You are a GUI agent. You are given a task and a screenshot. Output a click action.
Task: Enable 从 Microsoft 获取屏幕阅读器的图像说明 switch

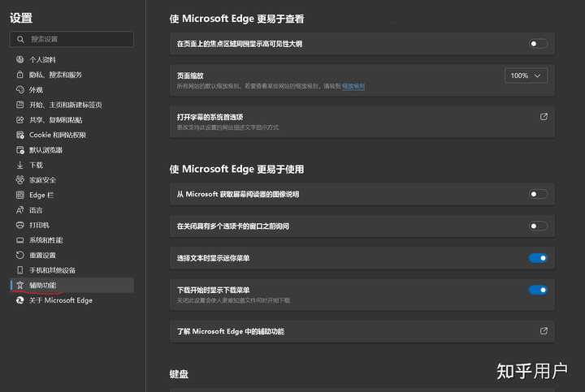[538, 194]
